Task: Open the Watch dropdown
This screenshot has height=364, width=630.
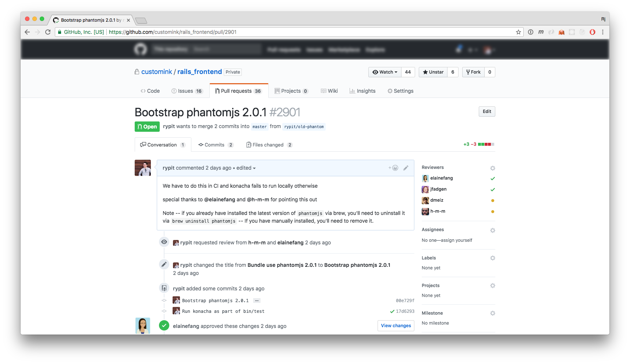Action: [385, 72]
